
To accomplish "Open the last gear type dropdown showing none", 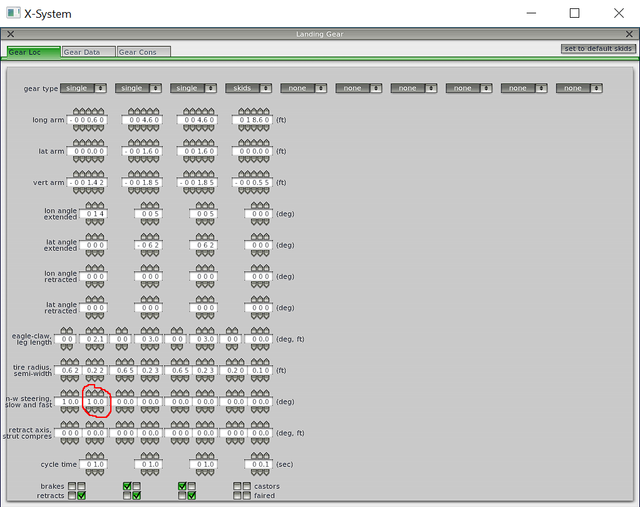I will [579, 88].
